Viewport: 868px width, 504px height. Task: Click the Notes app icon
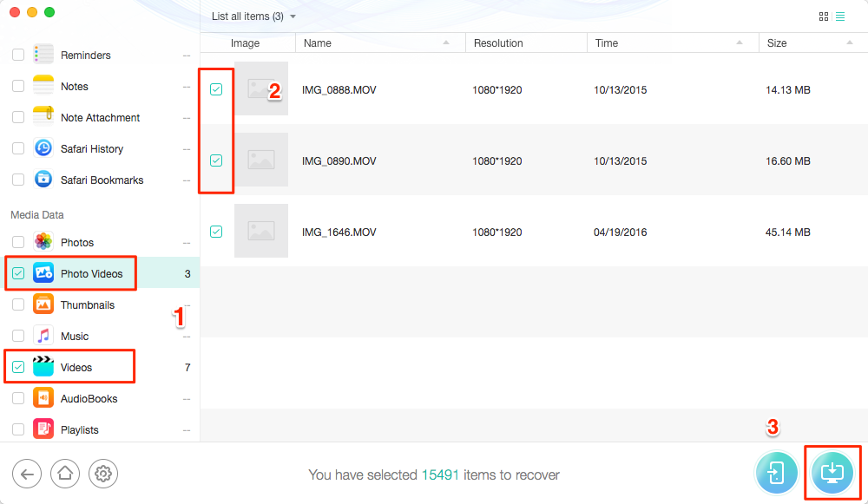(43, 86)
